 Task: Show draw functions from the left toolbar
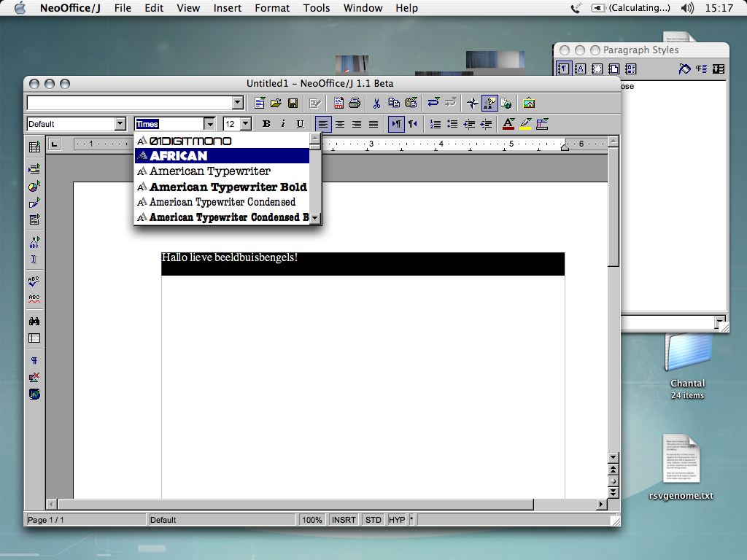click(34, 203)
